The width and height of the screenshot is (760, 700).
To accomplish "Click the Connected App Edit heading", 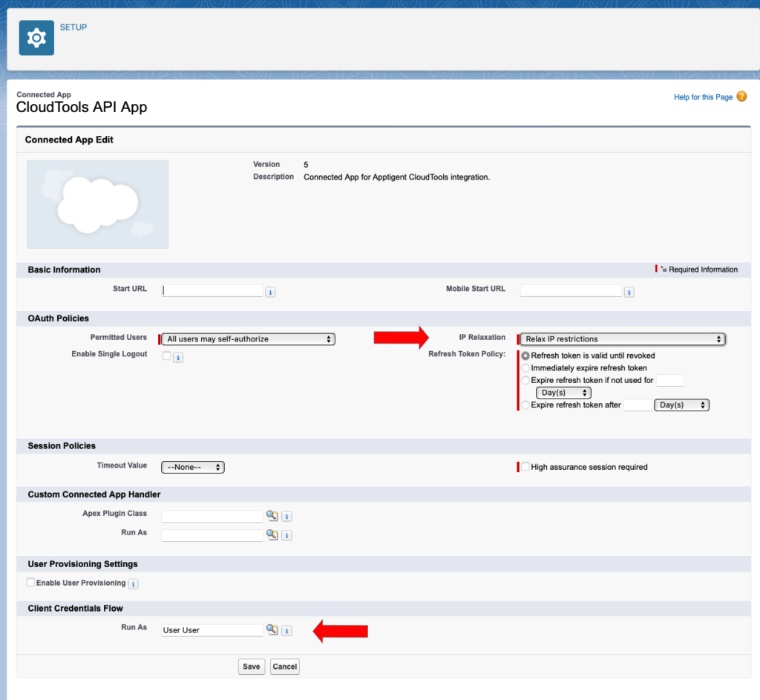I will pyautogui.click(x=69, y=140).
